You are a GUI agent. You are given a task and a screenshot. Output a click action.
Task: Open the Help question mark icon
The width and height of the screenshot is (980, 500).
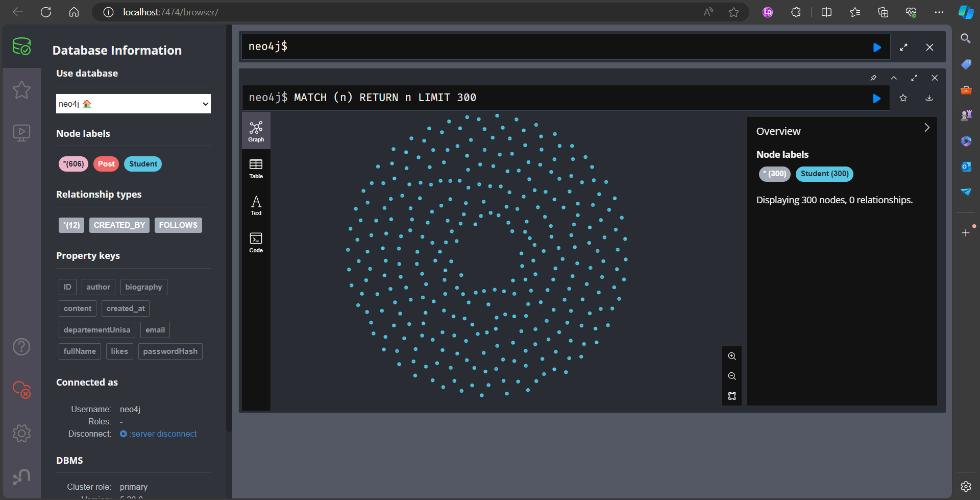(x=21, y=347)
